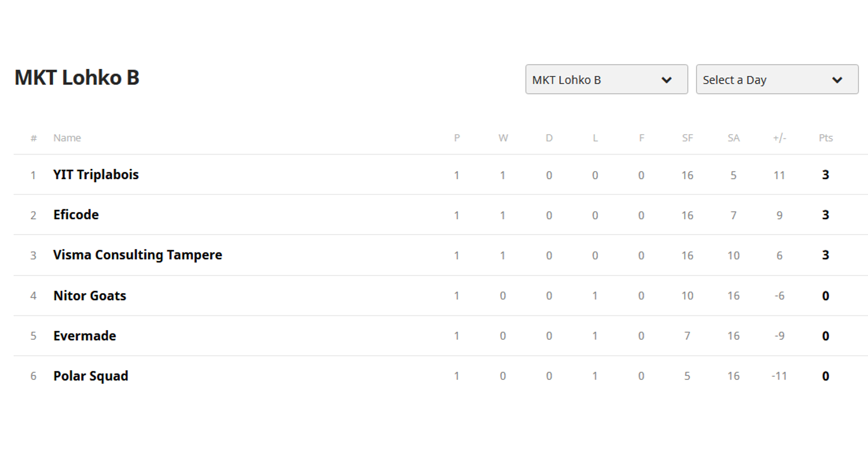Image resolution: width=868 pixels, height=456 pixels.
Task: Open the Eficode team link
Action: (76, 214)
